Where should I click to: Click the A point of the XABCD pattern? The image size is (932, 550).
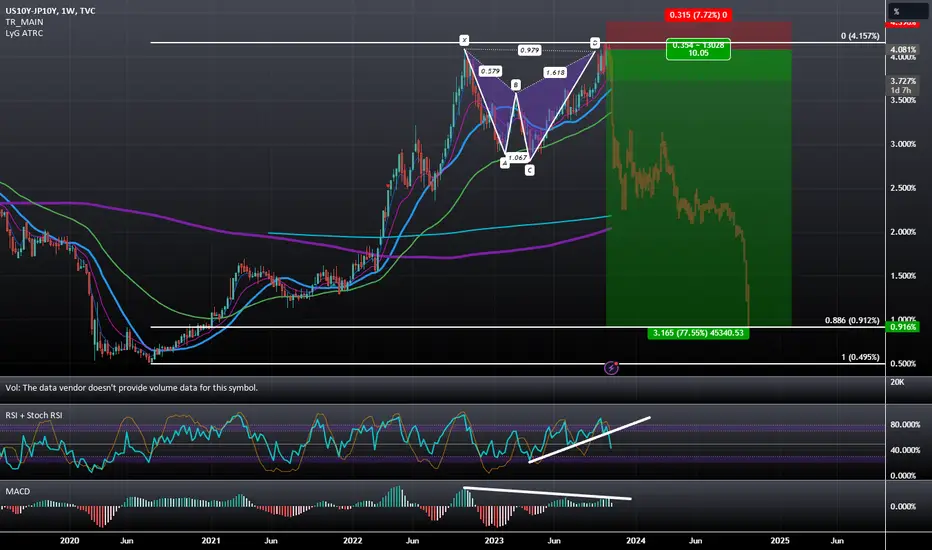coord(505,162)
